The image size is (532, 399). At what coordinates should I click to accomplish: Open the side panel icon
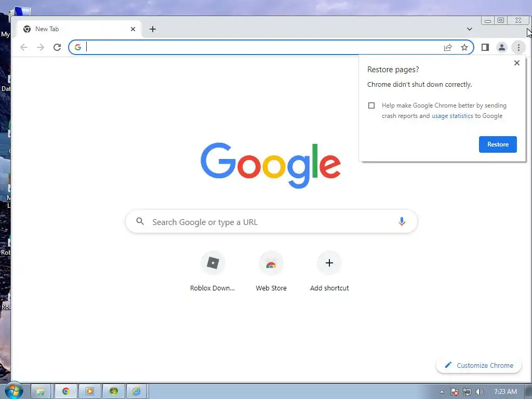(x=485, y=47)
